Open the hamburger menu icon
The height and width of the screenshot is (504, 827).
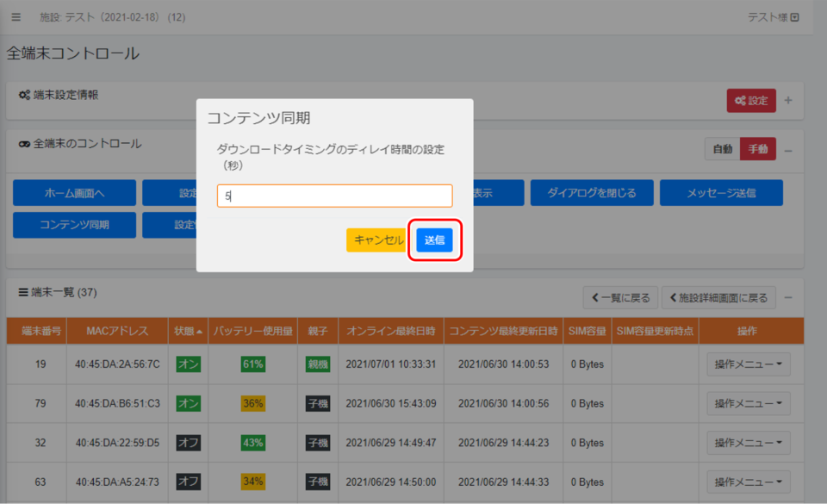[x=16, y=17]
